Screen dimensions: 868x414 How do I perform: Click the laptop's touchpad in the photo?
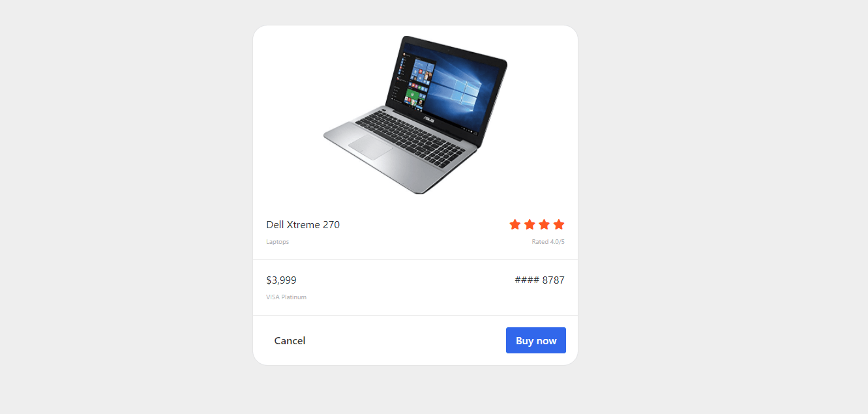point(370,147)
